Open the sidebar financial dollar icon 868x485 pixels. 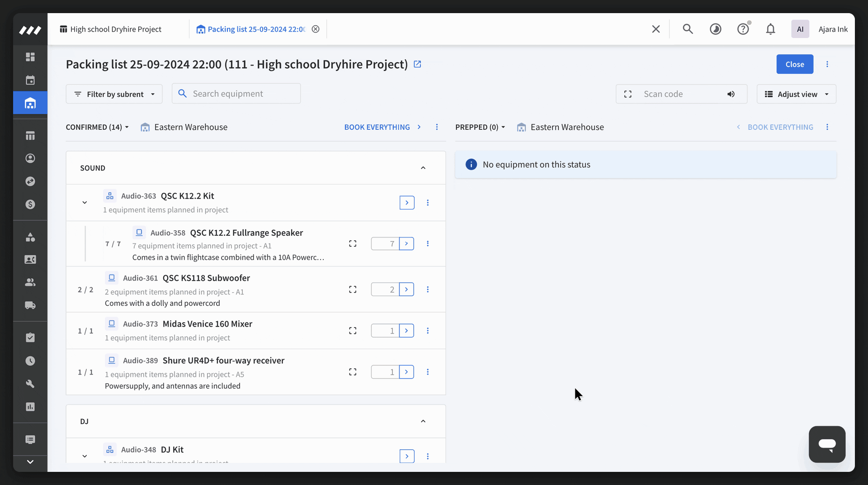[30, 204]
